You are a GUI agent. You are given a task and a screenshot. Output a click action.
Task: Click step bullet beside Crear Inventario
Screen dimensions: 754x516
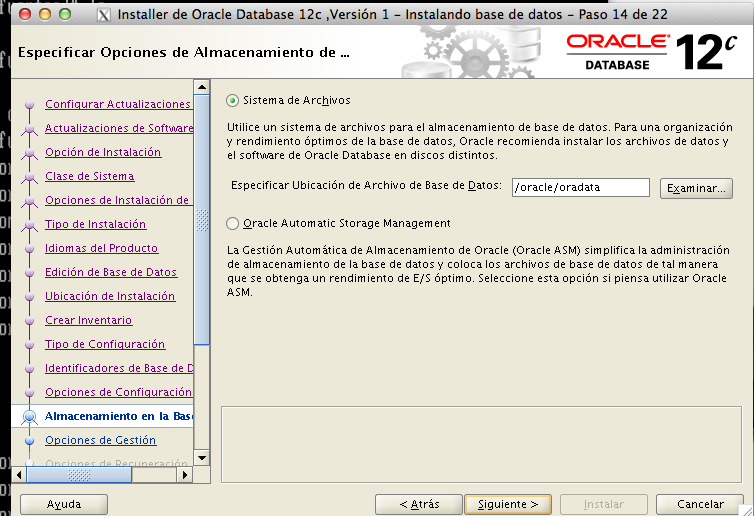coord(29,321)
